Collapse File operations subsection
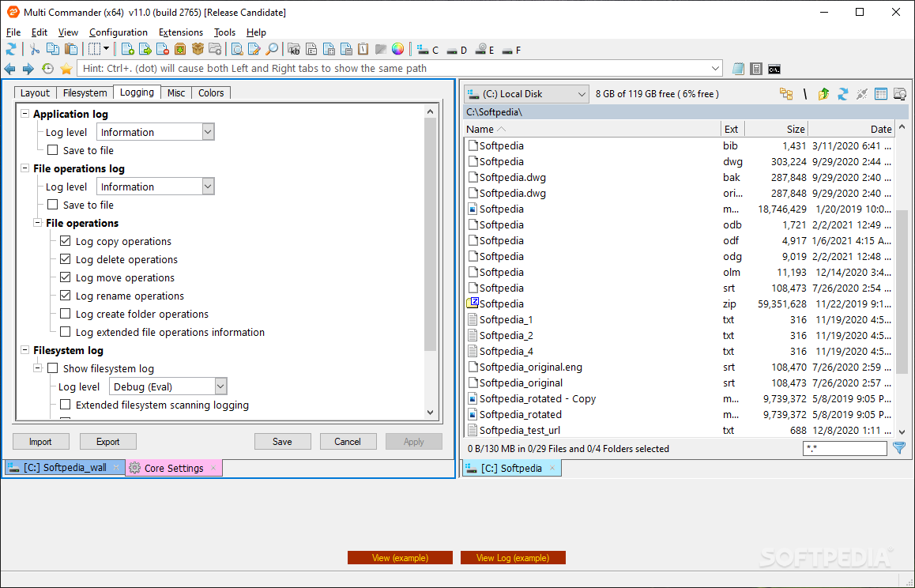This screenshot has height=588, width=915. [x=38, y=222]
